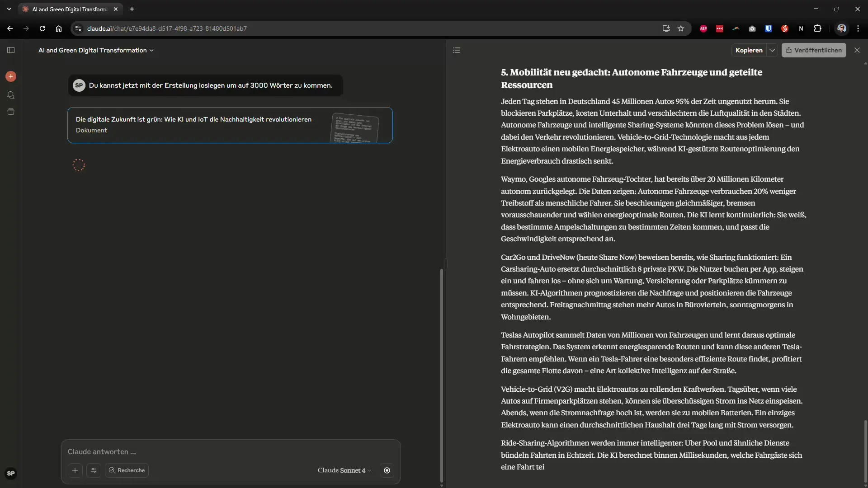Expand the Kopieren dropdown arrow
868x488 pixels.
pos(772,50)
